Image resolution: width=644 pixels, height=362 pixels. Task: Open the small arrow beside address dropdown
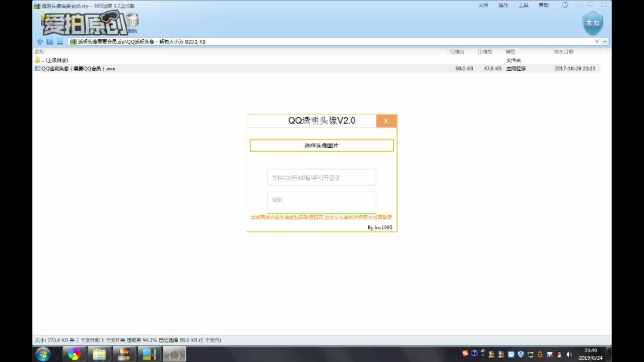coord(605,42)
